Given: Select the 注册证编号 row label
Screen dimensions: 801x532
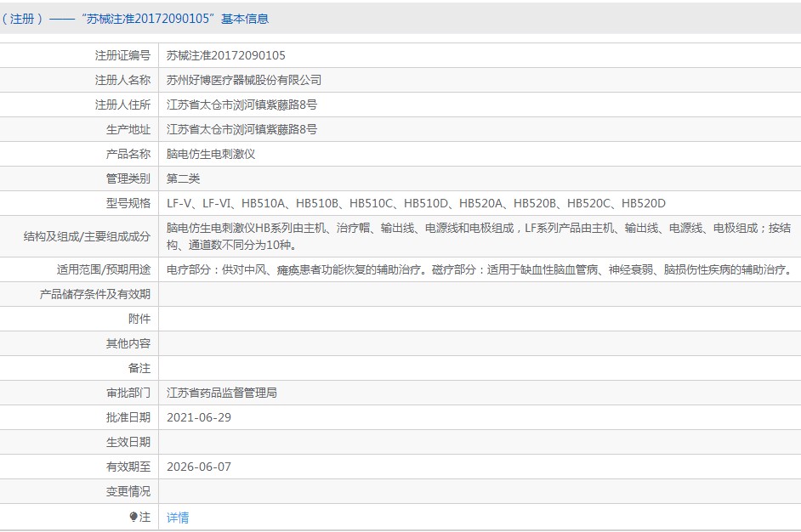Looking at the screenshot, I should (x=122, y=55).
